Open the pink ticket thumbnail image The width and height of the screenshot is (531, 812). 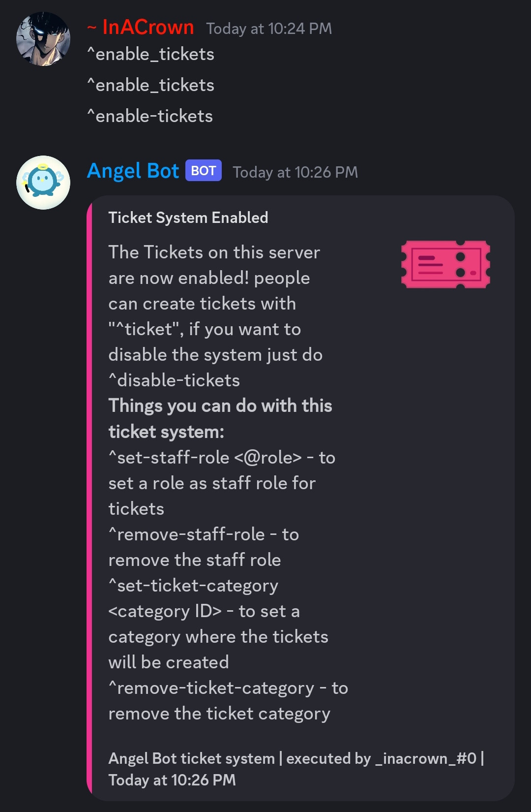(445, 264)
